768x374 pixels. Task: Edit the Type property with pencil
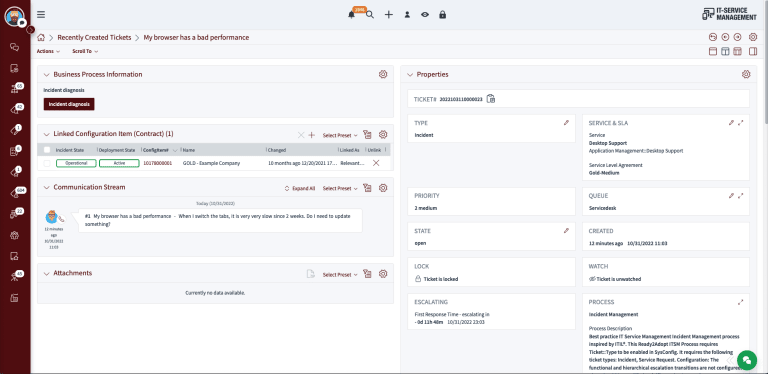pos(566,123)
